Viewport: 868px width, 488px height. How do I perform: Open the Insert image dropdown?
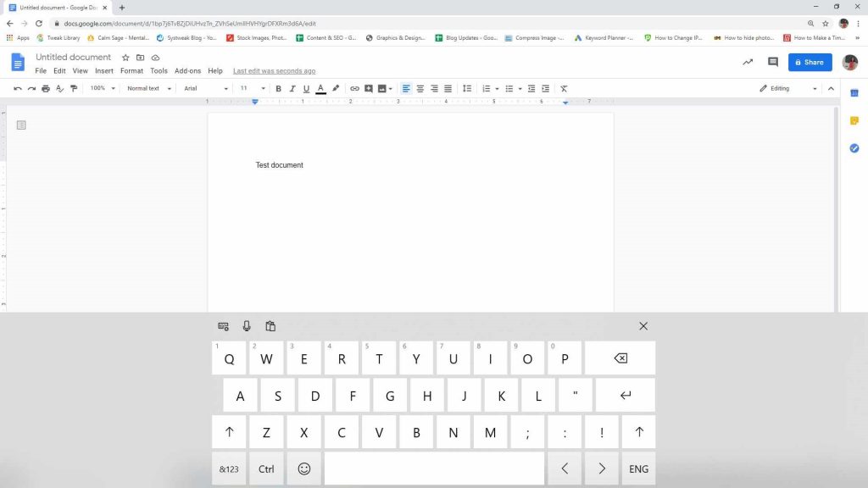click(390, 88)
